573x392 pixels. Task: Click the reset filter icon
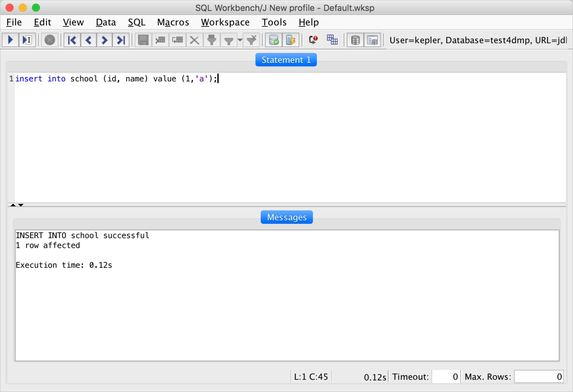pyautogui.click(x=252, y=40)
